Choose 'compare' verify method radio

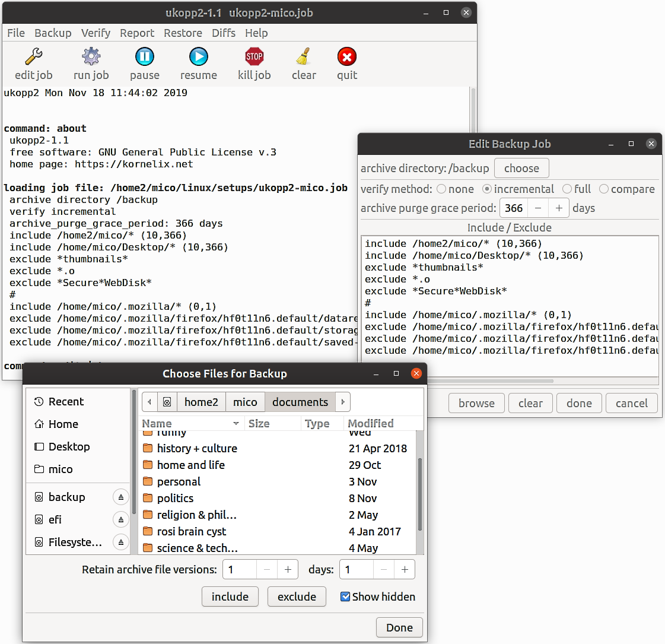(x=604, y=189)
